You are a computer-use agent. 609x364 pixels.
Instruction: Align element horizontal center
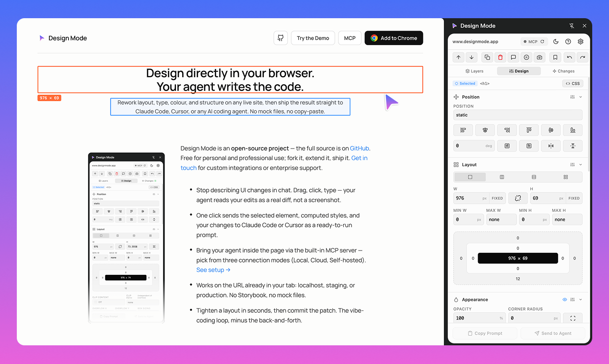click(485, 130)
